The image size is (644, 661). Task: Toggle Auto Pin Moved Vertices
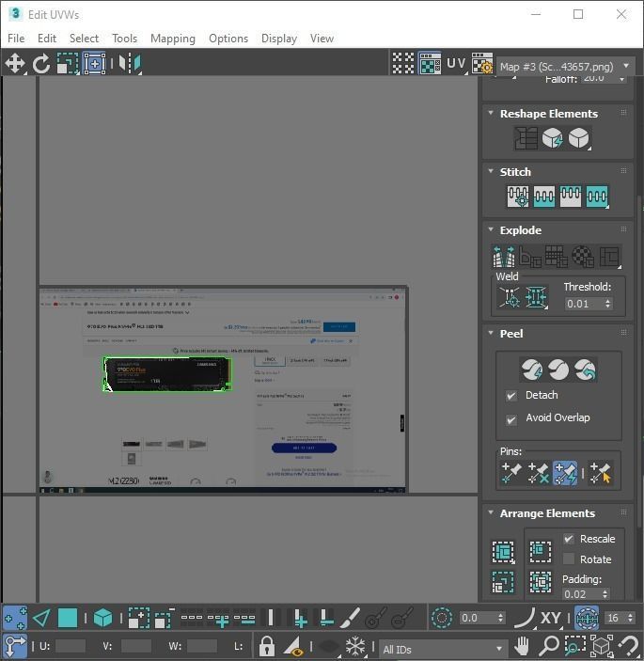[565, 473]
